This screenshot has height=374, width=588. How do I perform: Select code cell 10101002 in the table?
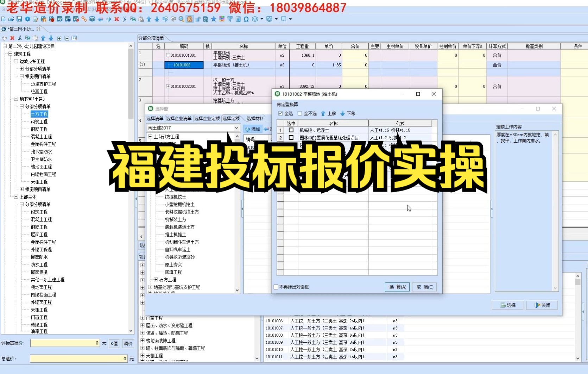pos(184,65)
